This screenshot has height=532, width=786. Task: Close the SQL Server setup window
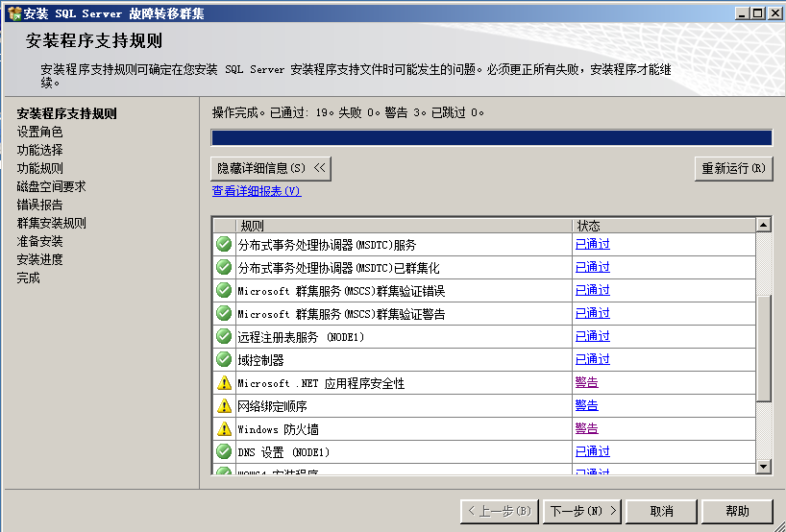click(774, 13)
